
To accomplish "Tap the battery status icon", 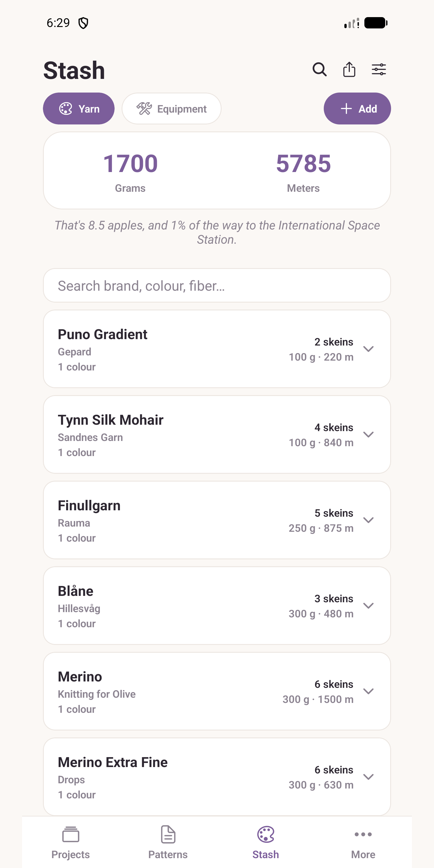I will click(376, 23).
